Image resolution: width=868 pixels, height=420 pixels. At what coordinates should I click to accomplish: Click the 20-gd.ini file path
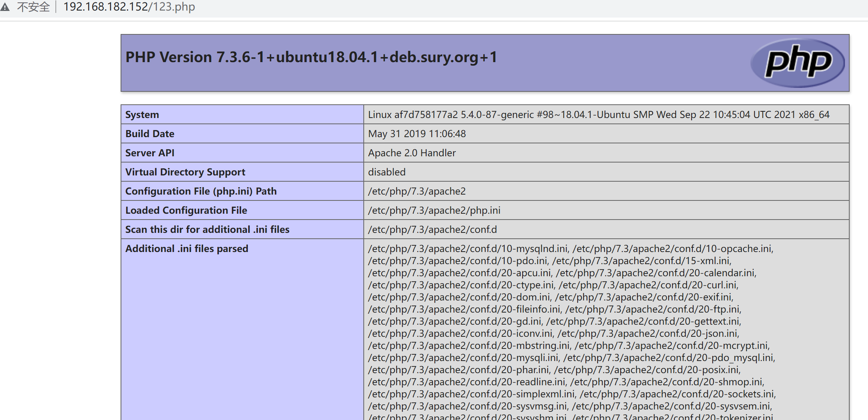(455, 321)
